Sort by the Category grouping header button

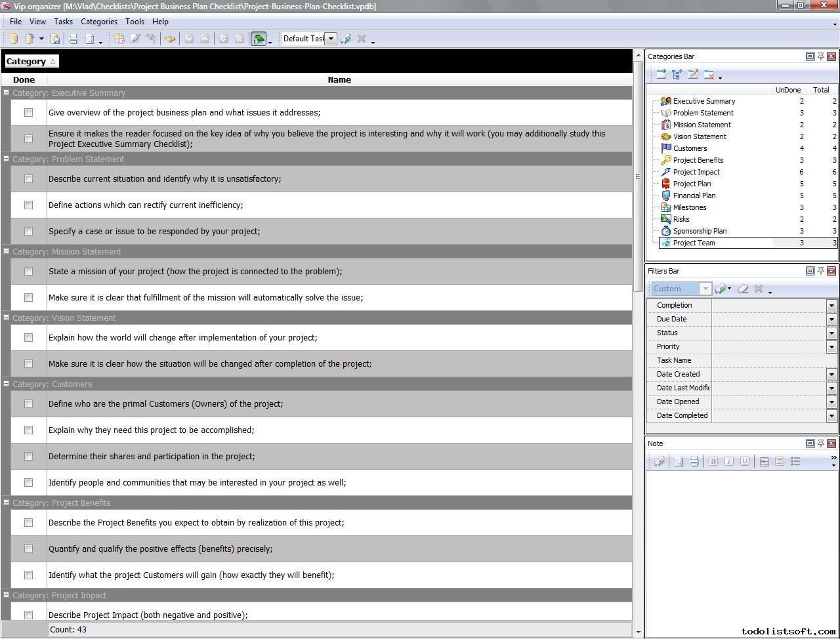[x=31, y=61]
